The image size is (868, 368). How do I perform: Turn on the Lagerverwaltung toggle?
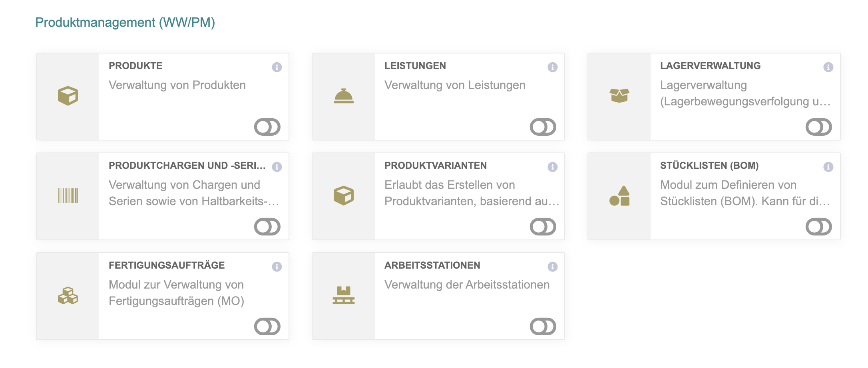[x=819, y=127]
